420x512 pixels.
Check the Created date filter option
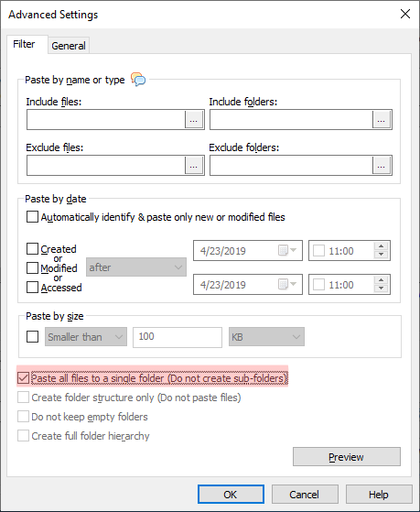click(32, 249)
